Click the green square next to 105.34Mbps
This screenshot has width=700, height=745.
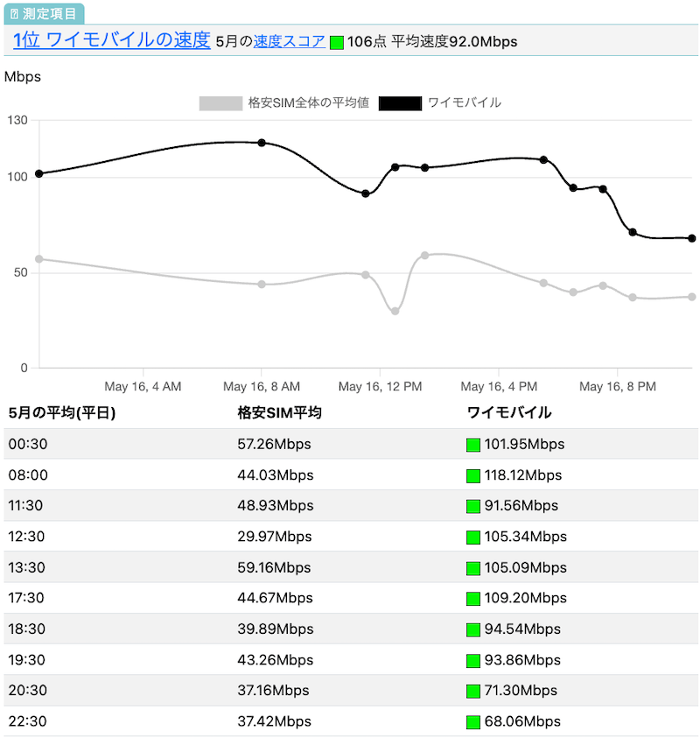click(473, 538)
